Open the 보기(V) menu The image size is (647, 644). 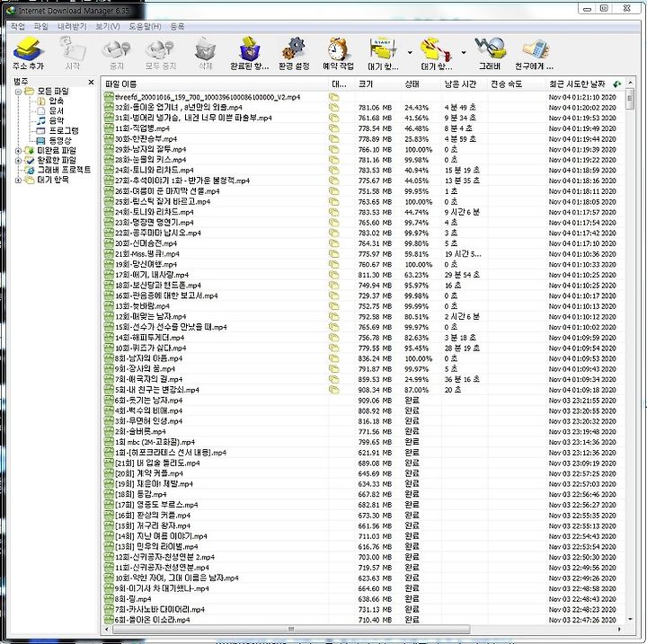point(108,26)
